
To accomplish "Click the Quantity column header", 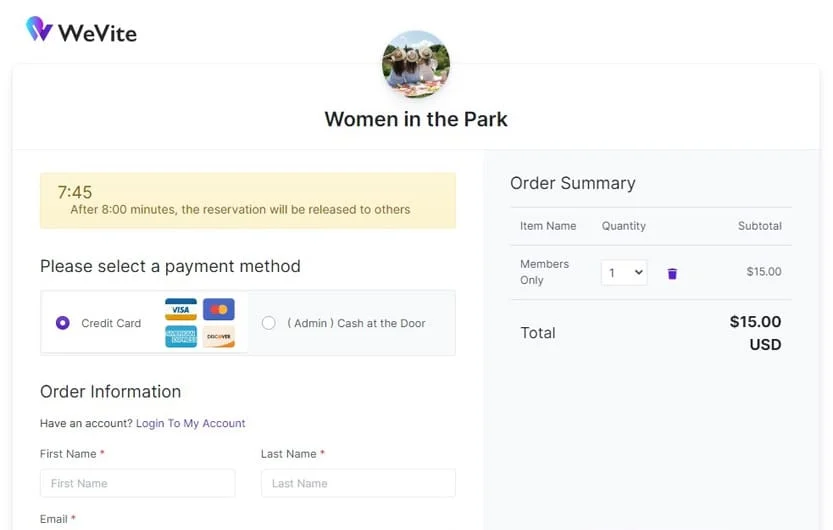I will 624,226.
